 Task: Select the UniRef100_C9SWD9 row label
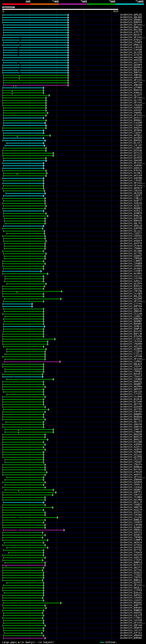(131, 263)
